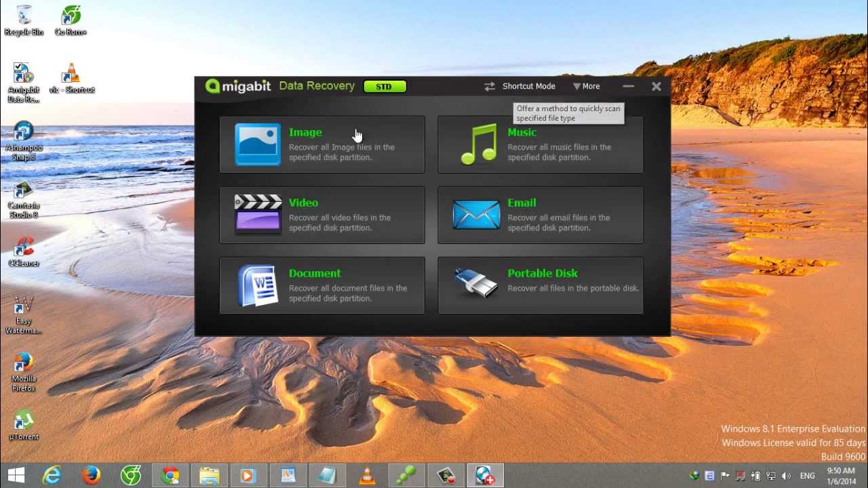Image resolution: width=868 pixels, height=488 pixels.
Task: Minimize the Amigabit Data Recovery window
Action: (629, 86)
